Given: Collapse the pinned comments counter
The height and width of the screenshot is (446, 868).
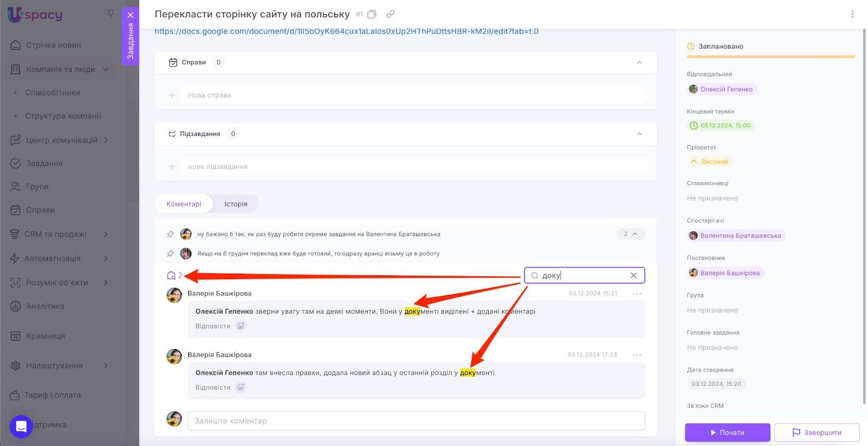Looking at the screenshot, I should (x=630, y=234).
